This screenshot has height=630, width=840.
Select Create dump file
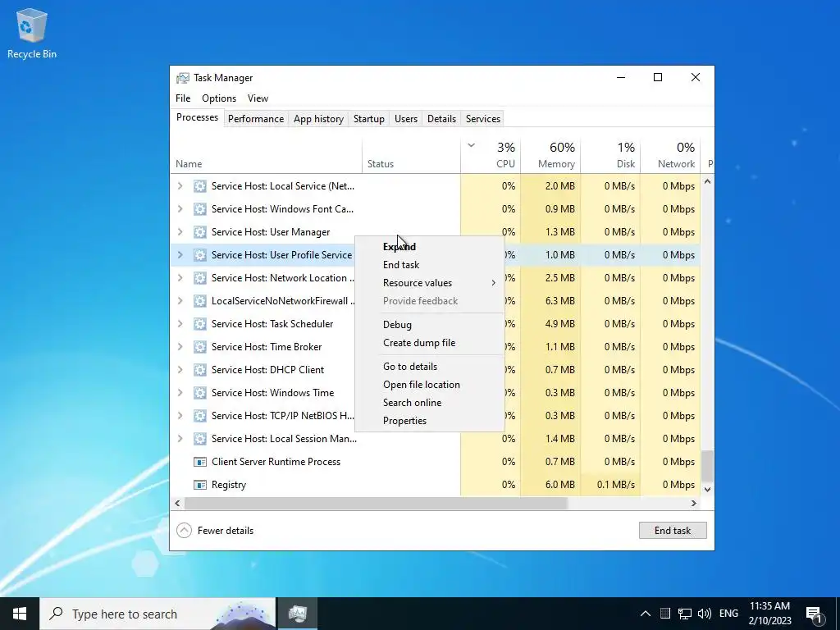click(x=430, y=343)
